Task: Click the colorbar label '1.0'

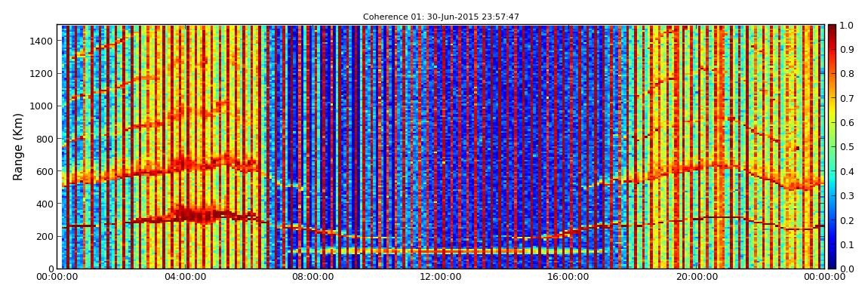Action: pos(846,26)
